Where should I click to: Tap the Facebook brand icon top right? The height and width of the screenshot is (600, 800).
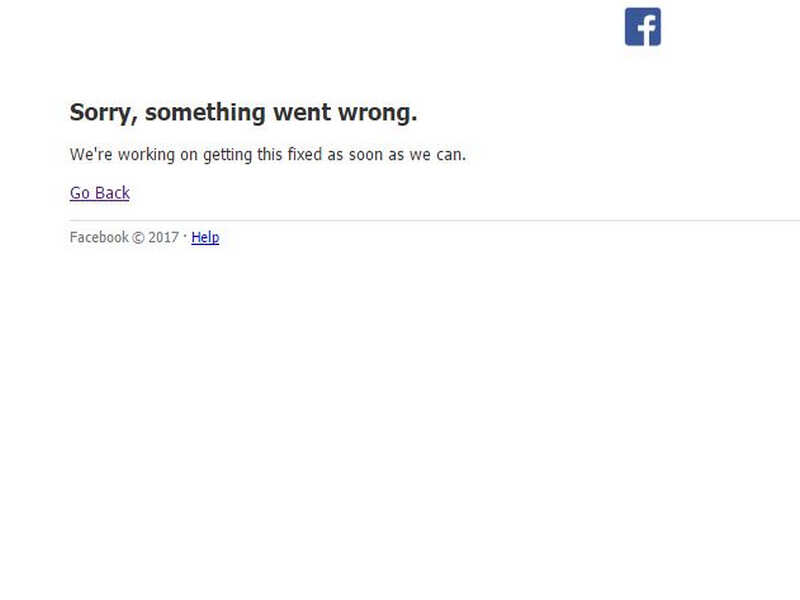[641, 27]
